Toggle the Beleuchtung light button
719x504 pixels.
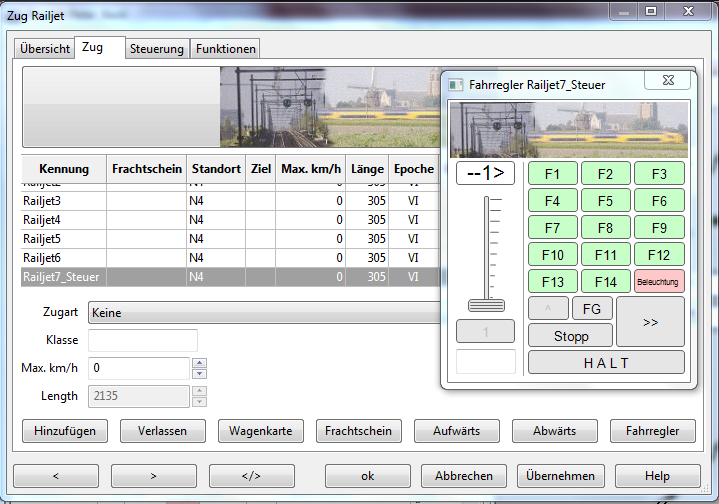tap(659, 282)
